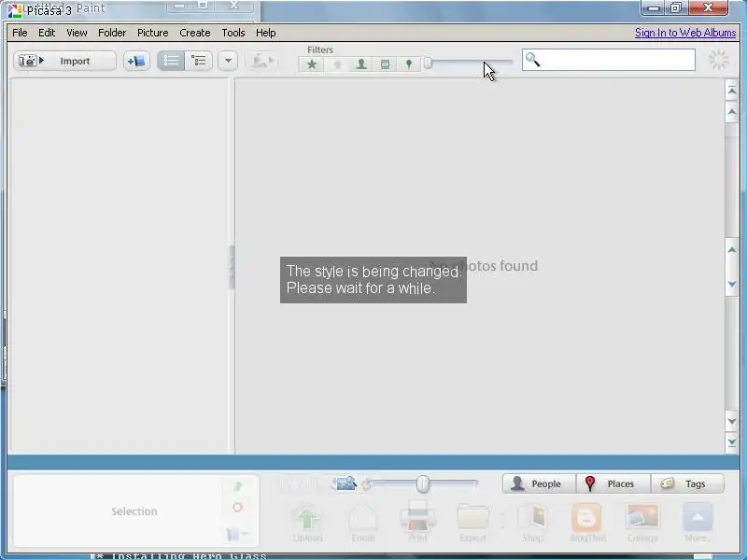Filter photos showing faces
This screenshot has height=560, width=747.
pos(361,63)
